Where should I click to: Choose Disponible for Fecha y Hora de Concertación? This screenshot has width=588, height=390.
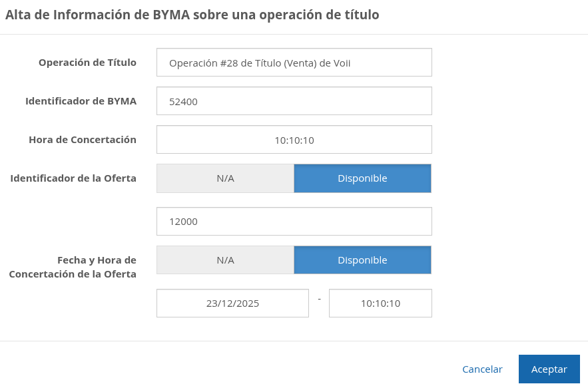point(362,260)
